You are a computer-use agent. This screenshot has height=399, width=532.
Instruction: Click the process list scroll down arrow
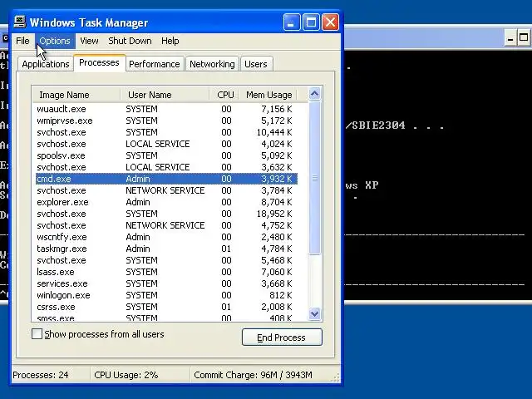tap(314, 314)
